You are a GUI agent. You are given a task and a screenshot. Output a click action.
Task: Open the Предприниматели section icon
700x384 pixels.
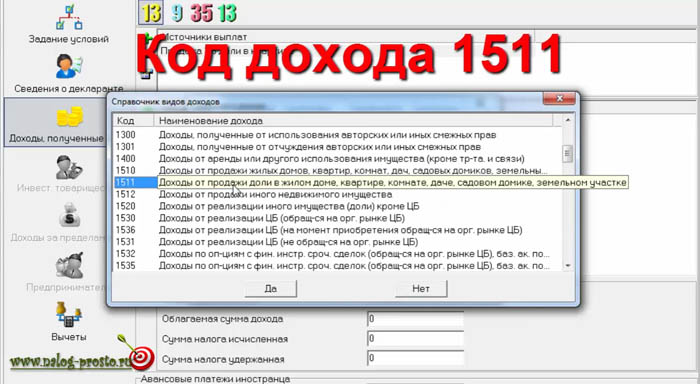(x=69, y=265)
